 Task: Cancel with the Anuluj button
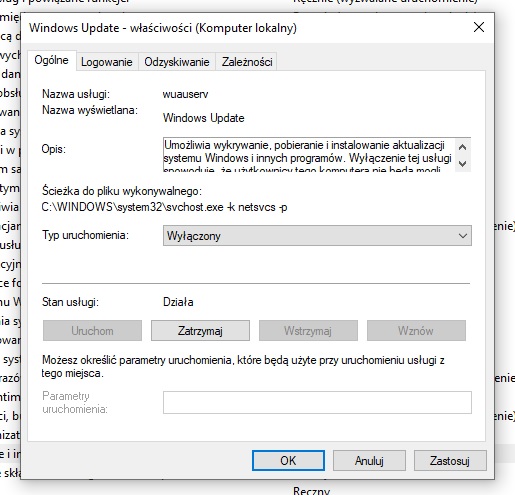pyautogui.click(x=369, y=461)
